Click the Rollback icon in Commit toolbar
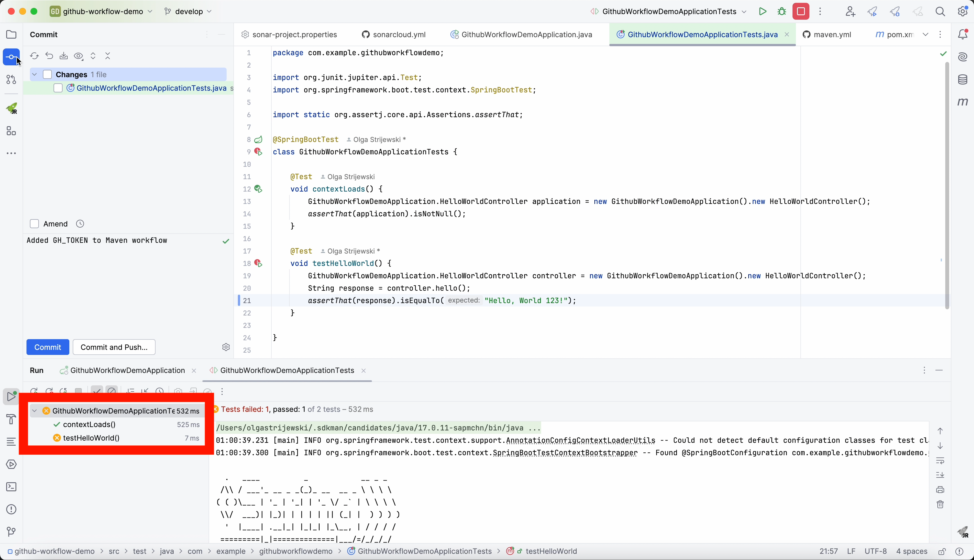Screen dimensions: 974x560 pyautogui.click(x=49, y=56)
